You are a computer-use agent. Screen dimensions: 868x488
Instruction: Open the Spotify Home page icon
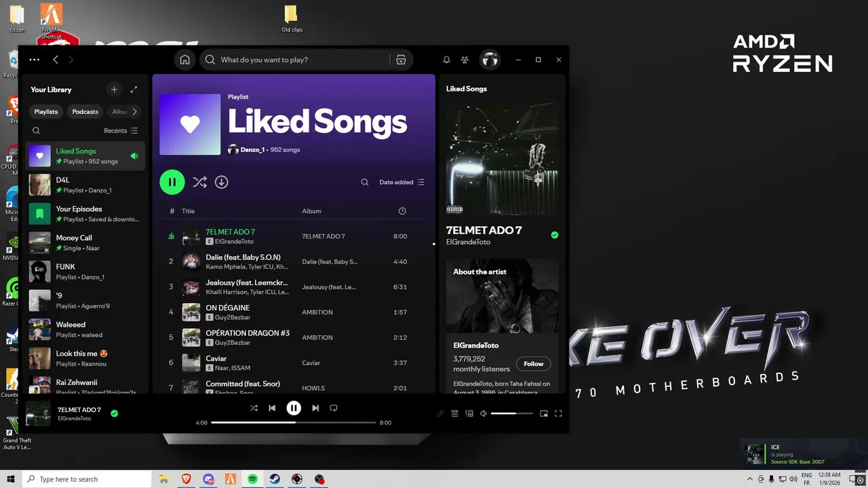coord(184,60)
